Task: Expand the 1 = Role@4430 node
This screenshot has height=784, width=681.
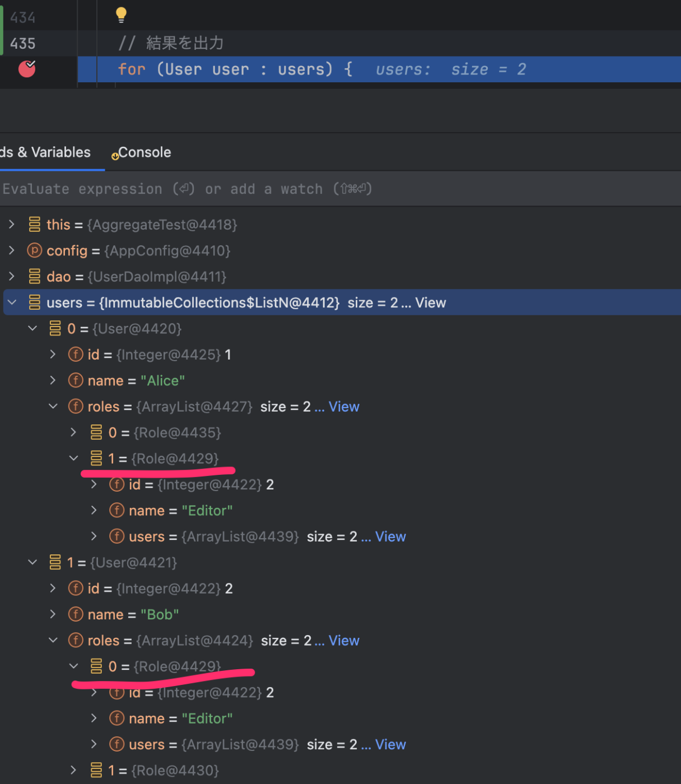Action: tap(73, 771)
